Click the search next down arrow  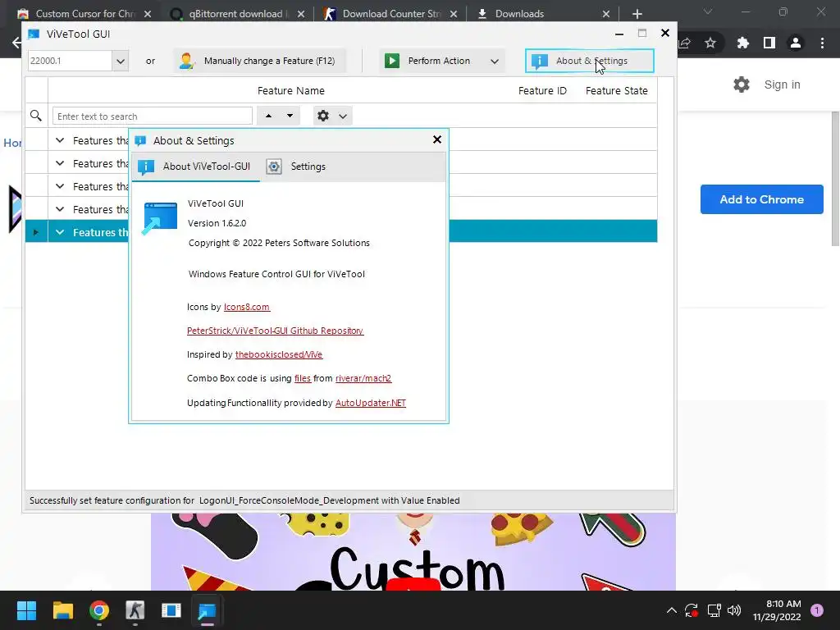click(x=290, y=116)
